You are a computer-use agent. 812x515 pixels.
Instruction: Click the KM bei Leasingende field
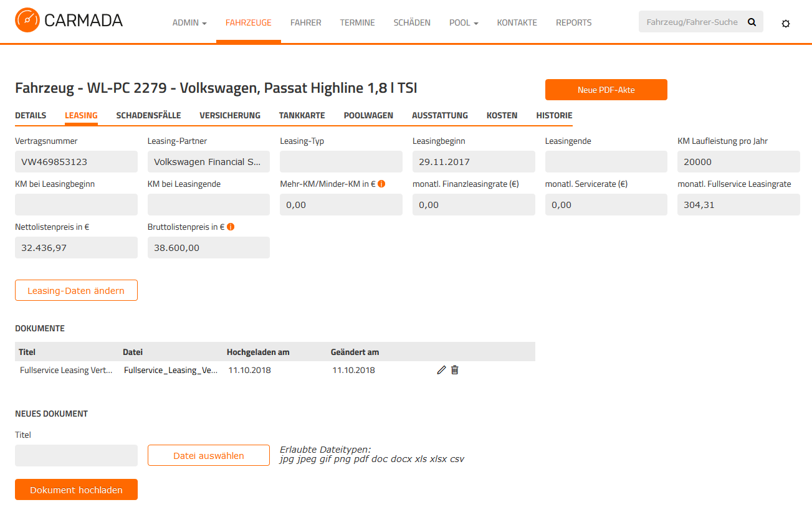[x=209, y=205]
